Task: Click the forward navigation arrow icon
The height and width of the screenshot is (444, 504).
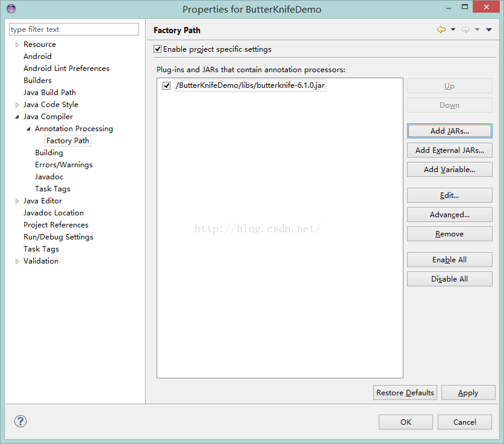Action: coord(465,29)
